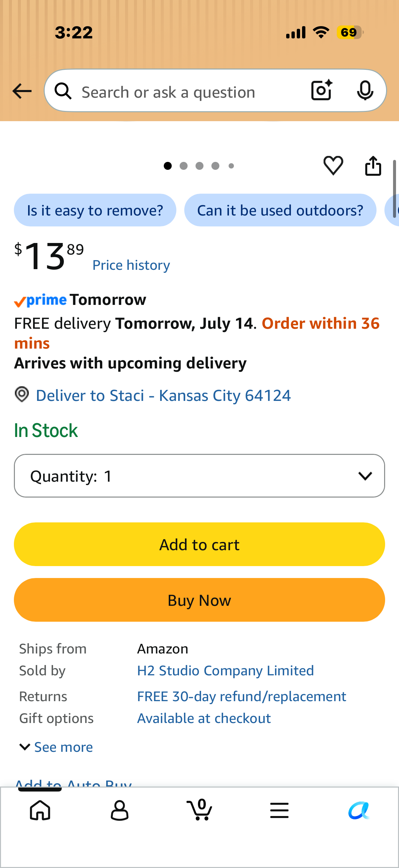Tap the microphone voice search icon

click(x=365, y=91)
